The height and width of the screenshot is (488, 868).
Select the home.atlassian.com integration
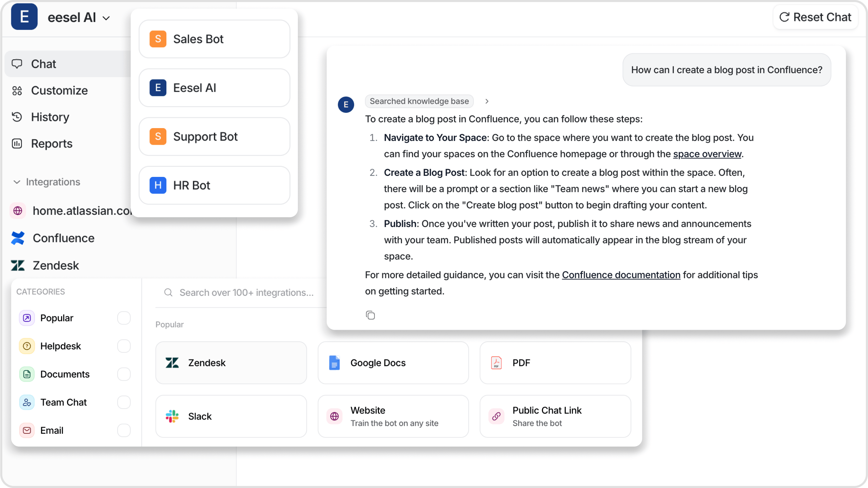click(71, 211)
